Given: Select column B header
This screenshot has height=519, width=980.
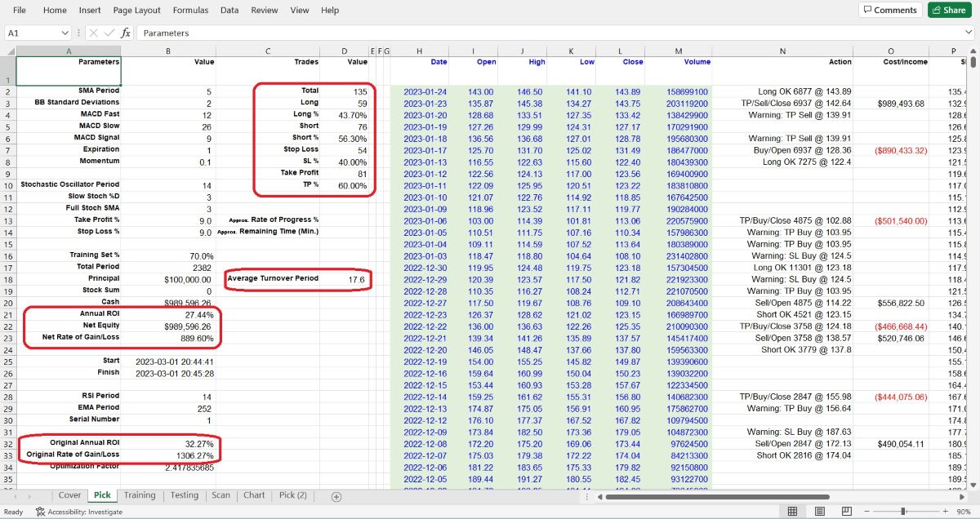Looking at the screenshot, I should tap(168, 51).
